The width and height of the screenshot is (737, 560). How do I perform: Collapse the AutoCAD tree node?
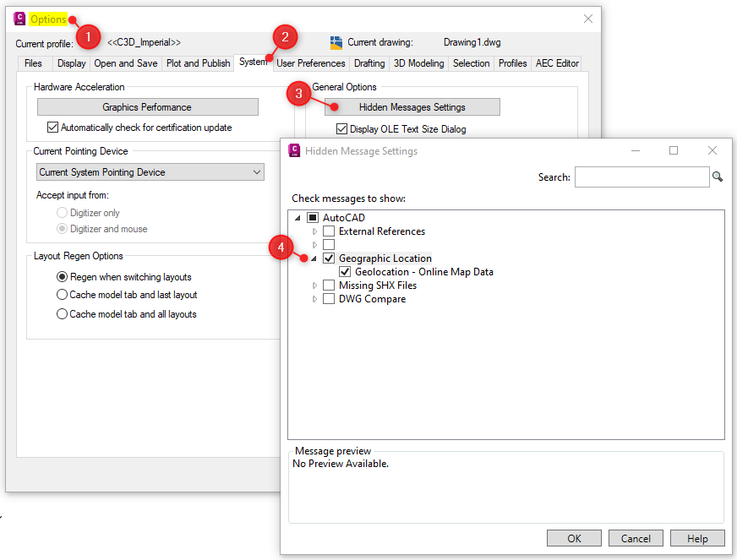coord(298,218)
